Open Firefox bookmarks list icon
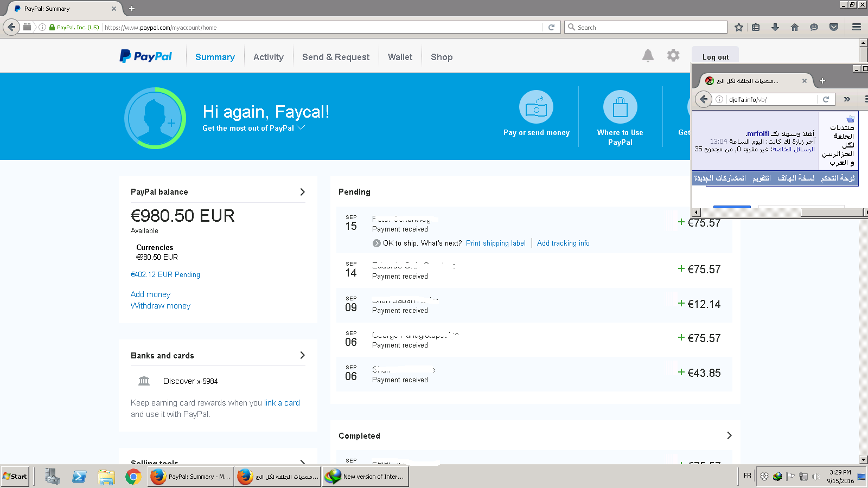The width and height of the screenshot is (868, 488). [756, 27]
